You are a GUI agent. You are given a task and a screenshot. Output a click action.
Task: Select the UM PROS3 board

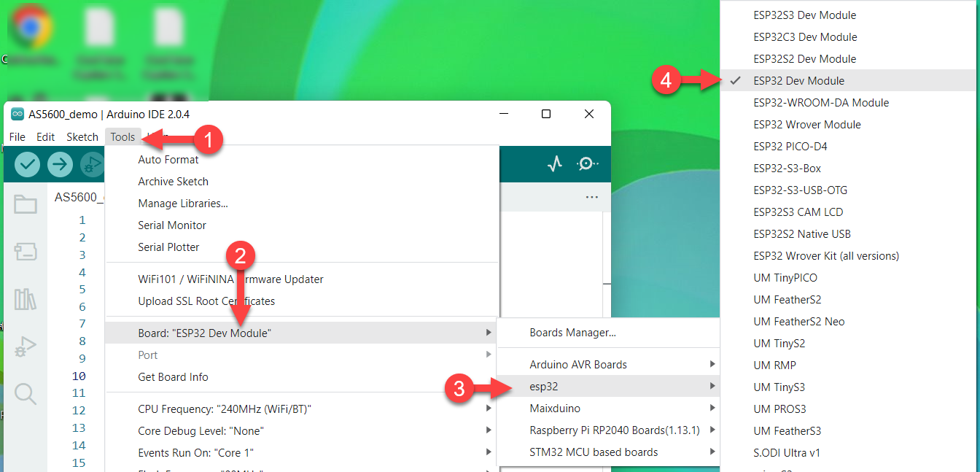[x=849, y=409]
